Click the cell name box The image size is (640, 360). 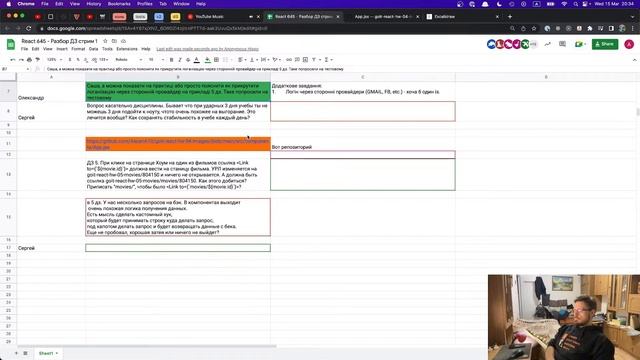(x=16, y=69)
